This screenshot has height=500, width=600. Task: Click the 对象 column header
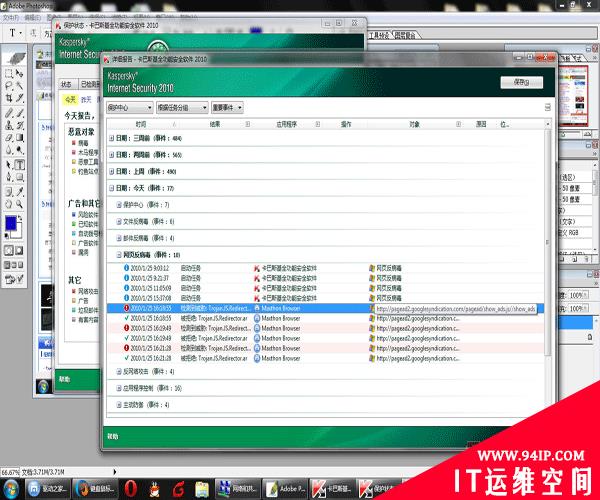click(x=414, y=124)
